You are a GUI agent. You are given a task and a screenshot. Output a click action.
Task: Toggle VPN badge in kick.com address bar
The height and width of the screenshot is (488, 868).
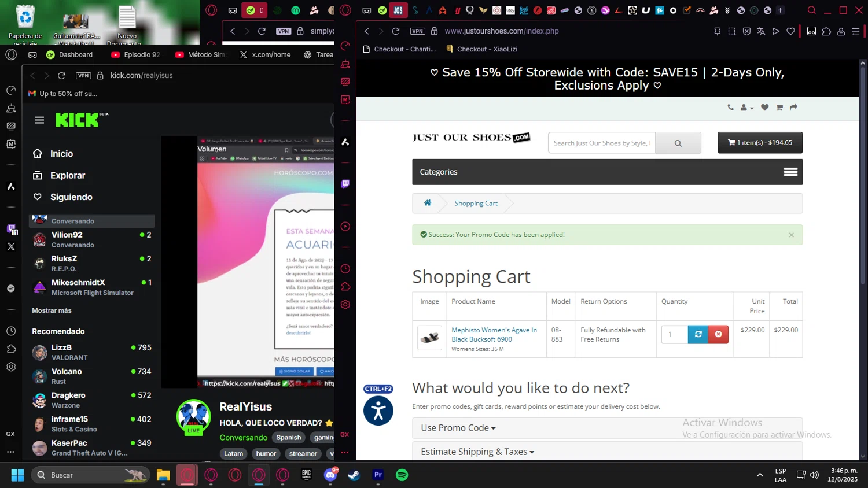point(83,76)
